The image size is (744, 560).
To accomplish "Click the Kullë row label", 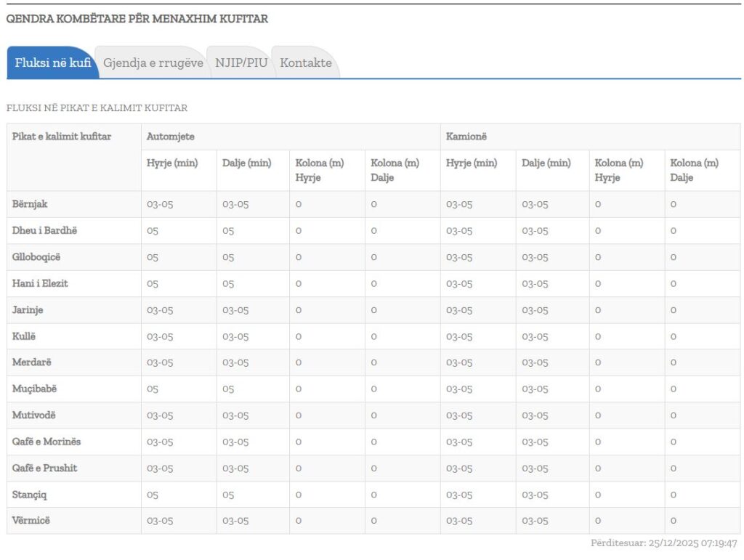I will [x=24, y=336].
